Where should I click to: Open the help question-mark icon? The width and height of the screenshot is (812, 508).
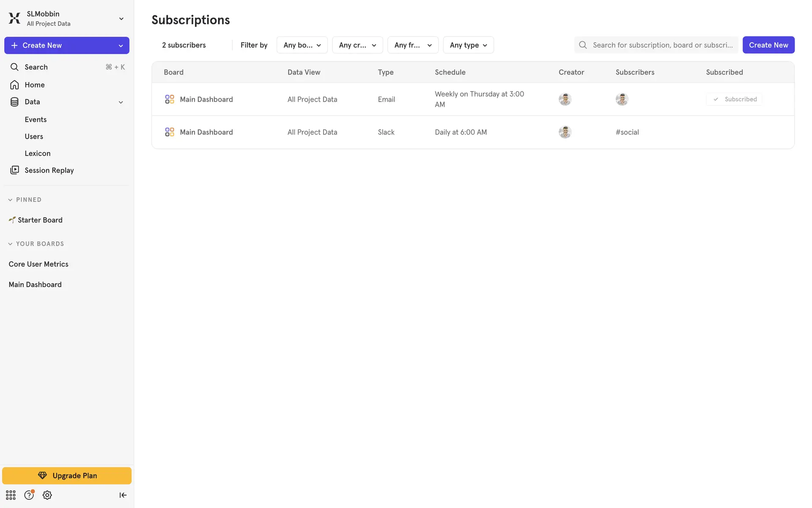(29, 495)
